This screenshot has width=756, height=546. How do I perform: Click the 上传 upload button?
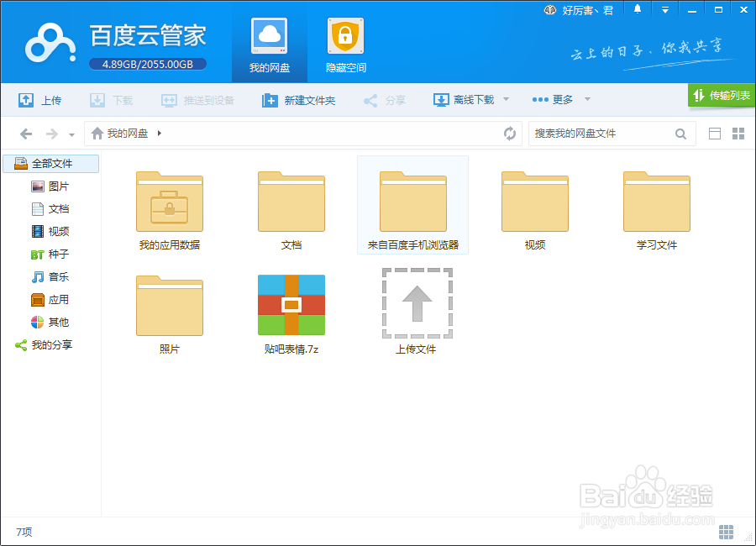tap(40, 100)
